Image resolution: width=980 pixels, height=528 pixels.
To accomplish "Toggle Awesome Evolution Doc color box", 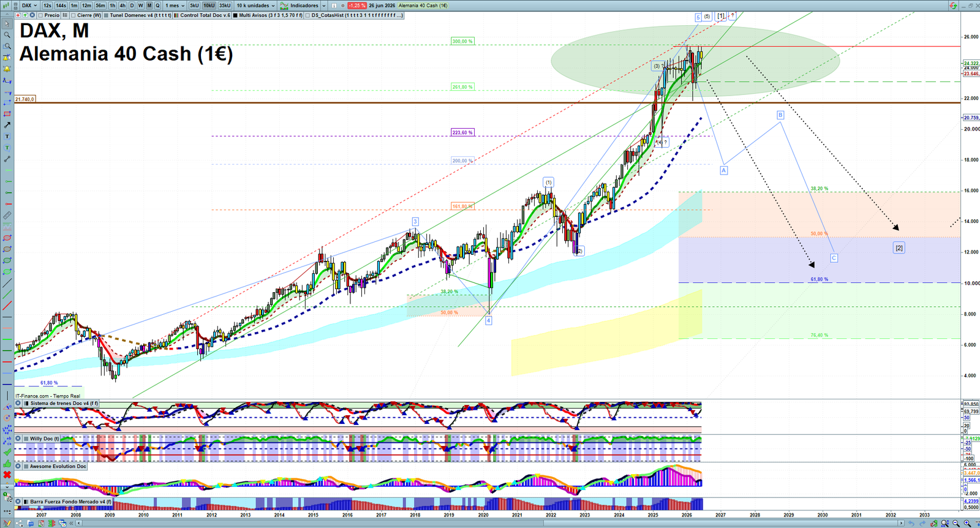I will (x=25, y=466).
